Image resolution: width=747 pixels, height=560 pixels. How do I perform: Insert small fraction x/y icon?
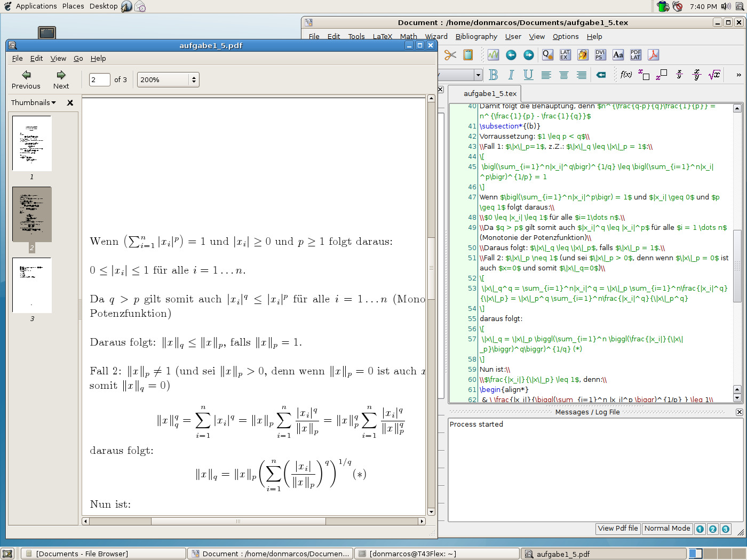[679, 75]
